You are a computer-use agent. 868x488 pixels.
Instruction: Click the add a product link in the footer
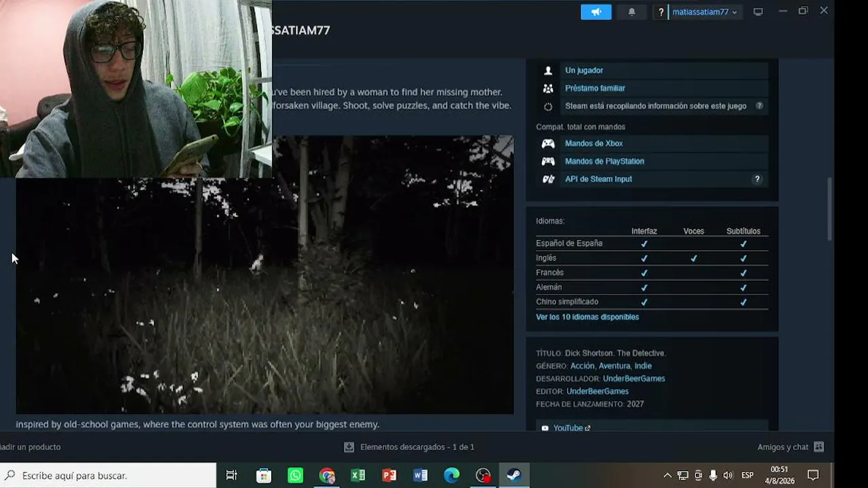pos(31,447)
